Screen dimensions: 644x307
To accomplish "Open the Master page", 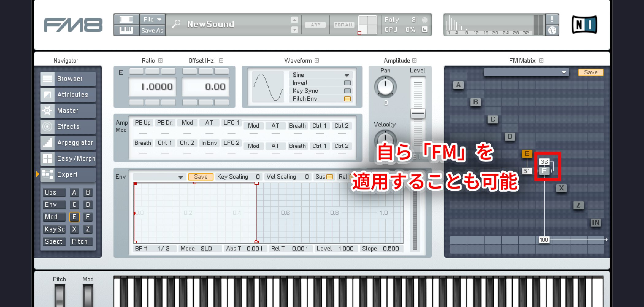I will (x=68, y=111).
